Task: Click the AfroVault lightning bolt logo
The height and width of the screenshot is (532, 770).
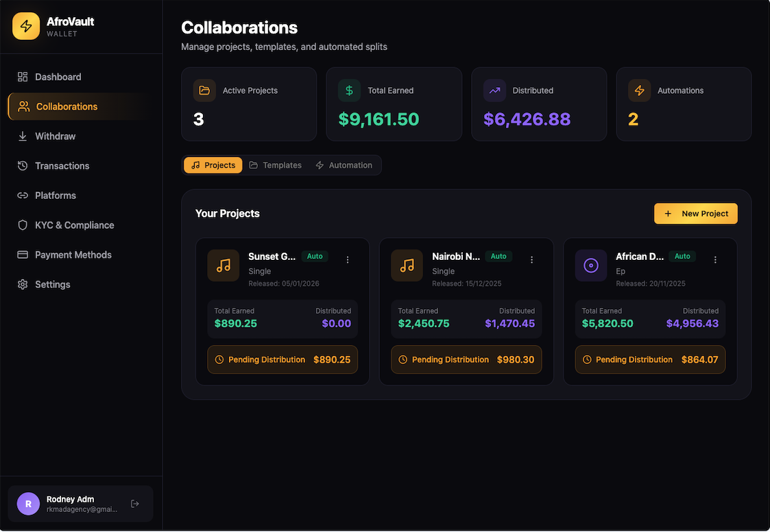Action: tap(26, 26)
